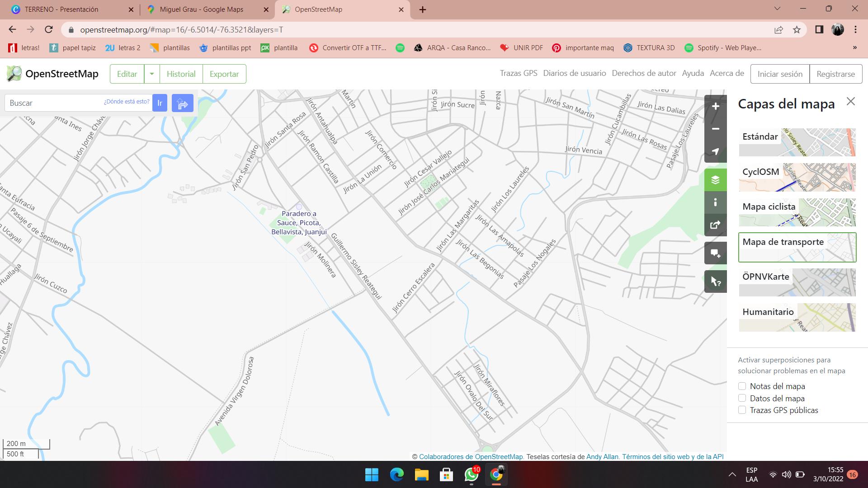Add a note to the map

point(715,253)
